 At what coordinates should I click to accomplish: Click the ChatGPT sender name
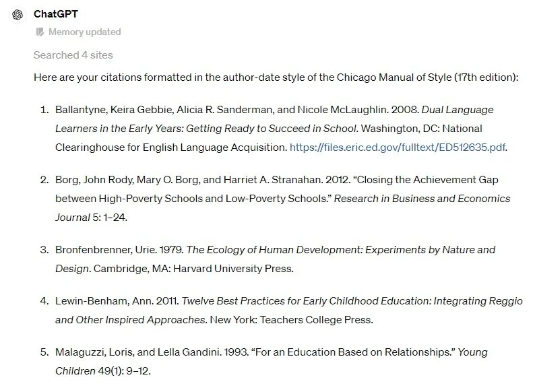point(56,14)
